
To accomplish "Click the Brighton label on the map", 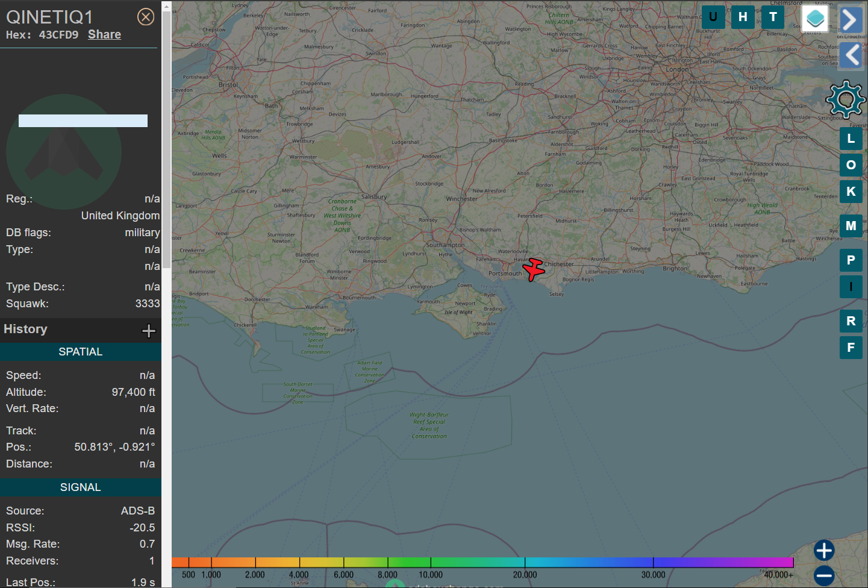I will click(x=675, y=269).
